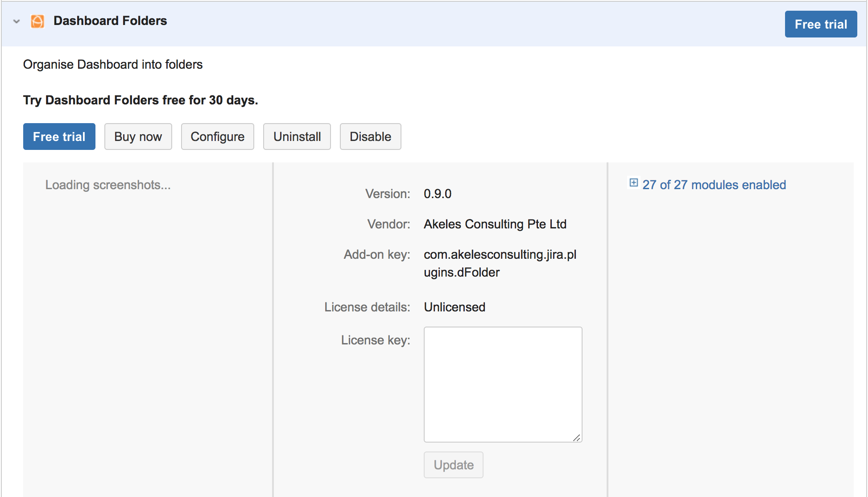
Task: Focus the License key text area
Action: [503, 384]
